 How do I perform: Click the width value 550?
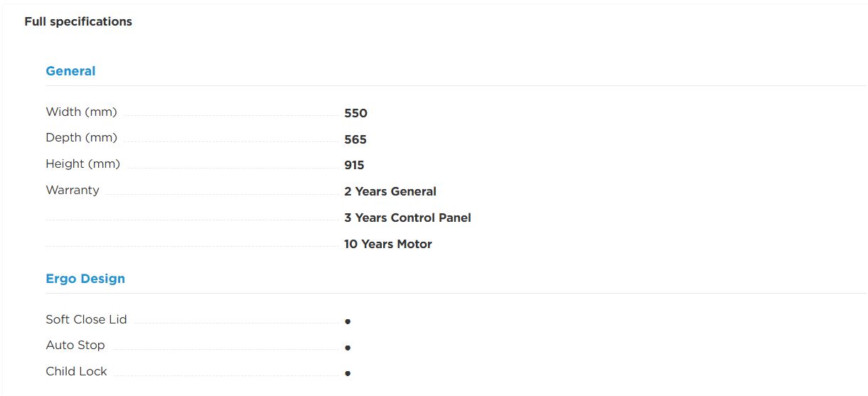[355, 113]
